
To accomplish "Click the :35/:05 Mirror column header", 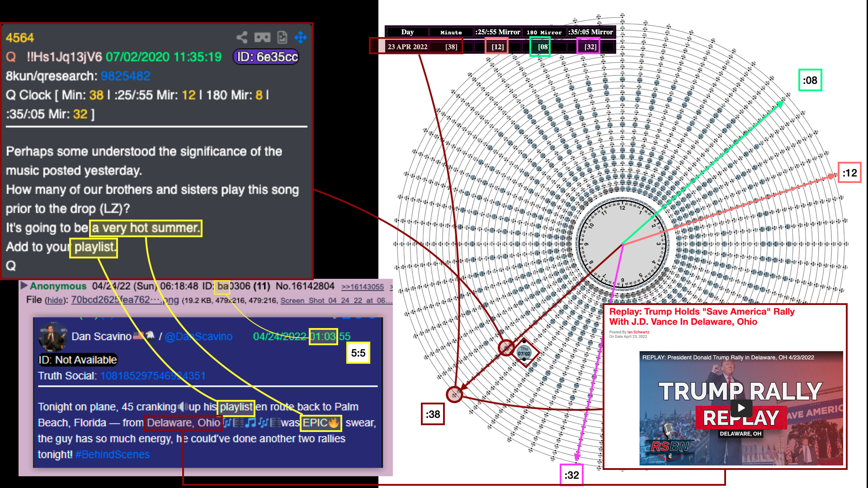I will tap(591, 32).
